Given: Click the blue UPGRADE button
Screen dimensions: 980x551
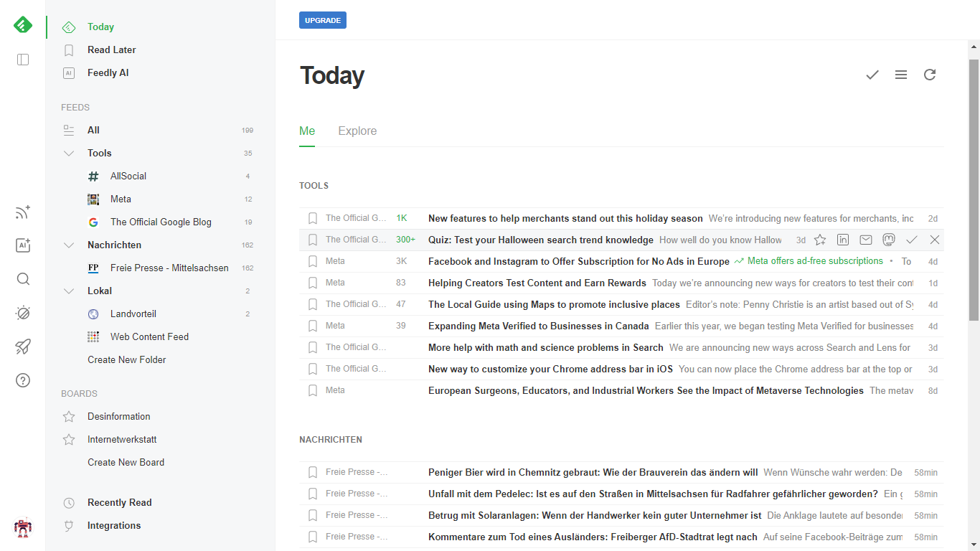Looking at the screenshot, I should 323,20.
